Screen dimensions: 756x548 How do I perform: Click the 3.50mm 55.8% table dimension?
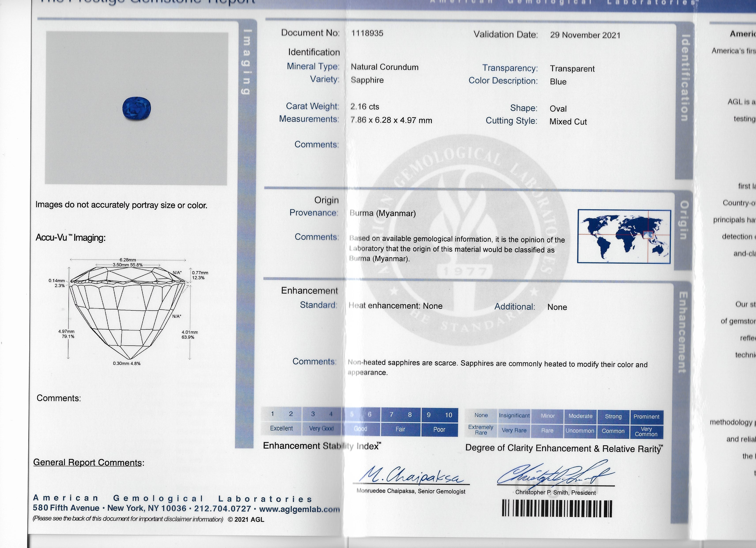point(128,265)
